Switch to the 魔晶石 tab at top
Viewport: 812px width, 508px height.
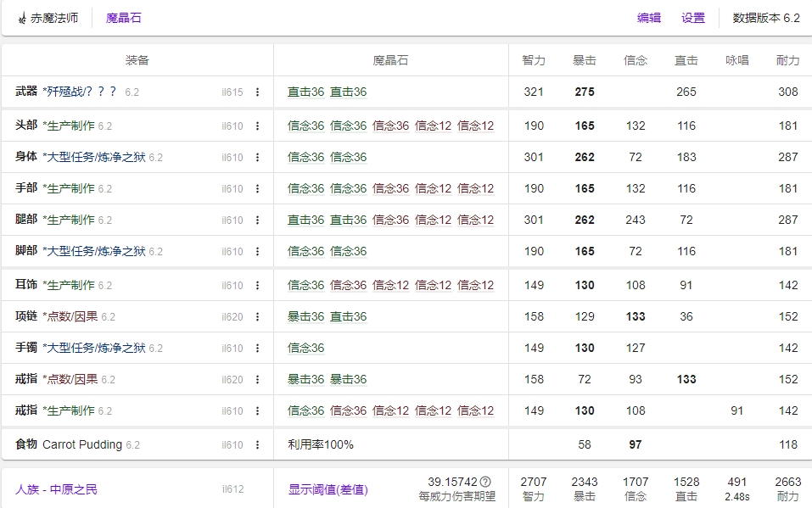[x=124, y=18]
